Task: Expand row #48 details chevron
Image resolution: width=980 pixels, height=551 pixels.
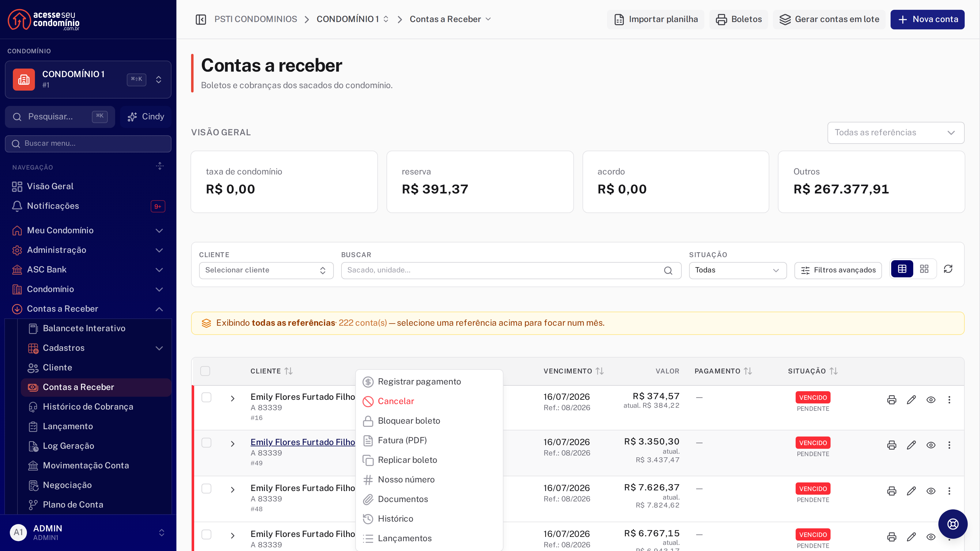Action: 232,490
